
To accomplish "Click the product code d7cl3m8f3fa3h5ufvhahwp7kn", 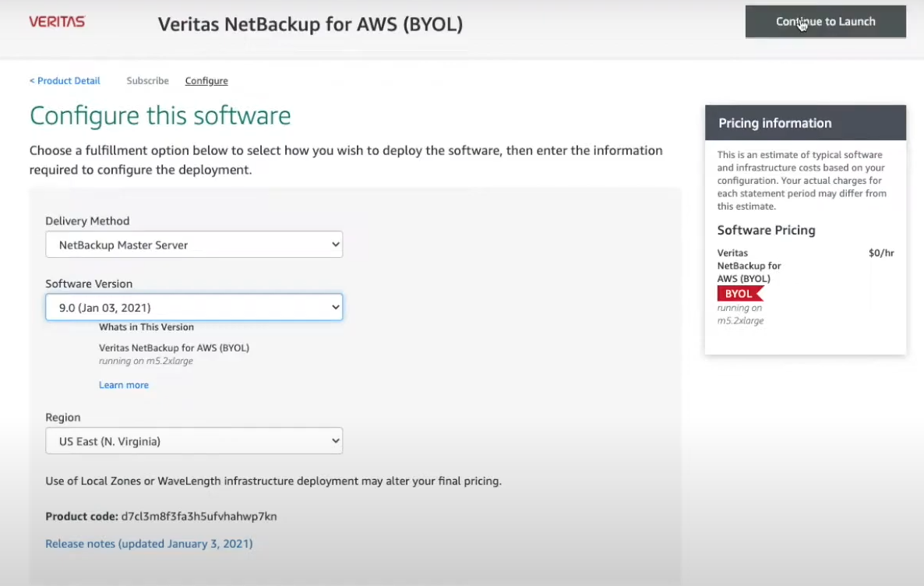I will coord(199,517).
